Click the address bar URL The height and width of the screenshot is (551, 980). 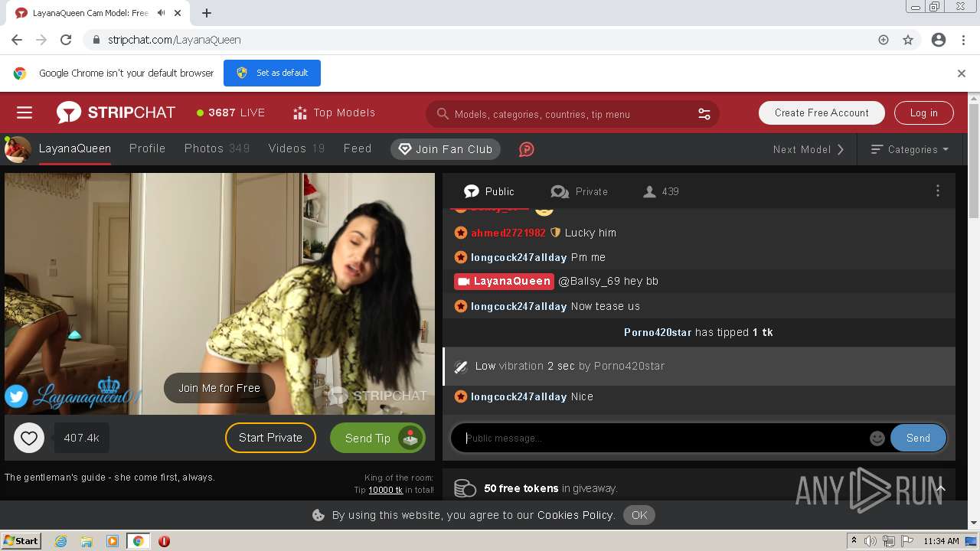175,40
